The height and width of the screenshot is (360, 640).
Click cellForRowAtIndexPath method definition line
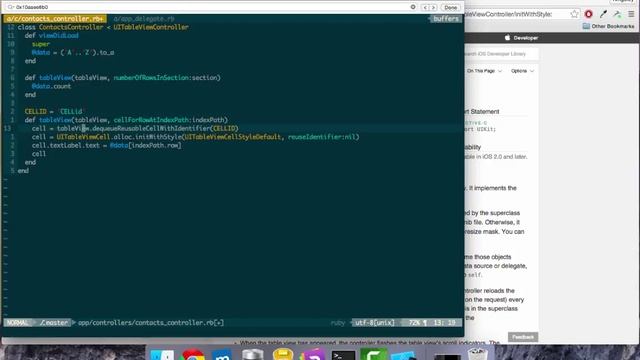[126, 120]
